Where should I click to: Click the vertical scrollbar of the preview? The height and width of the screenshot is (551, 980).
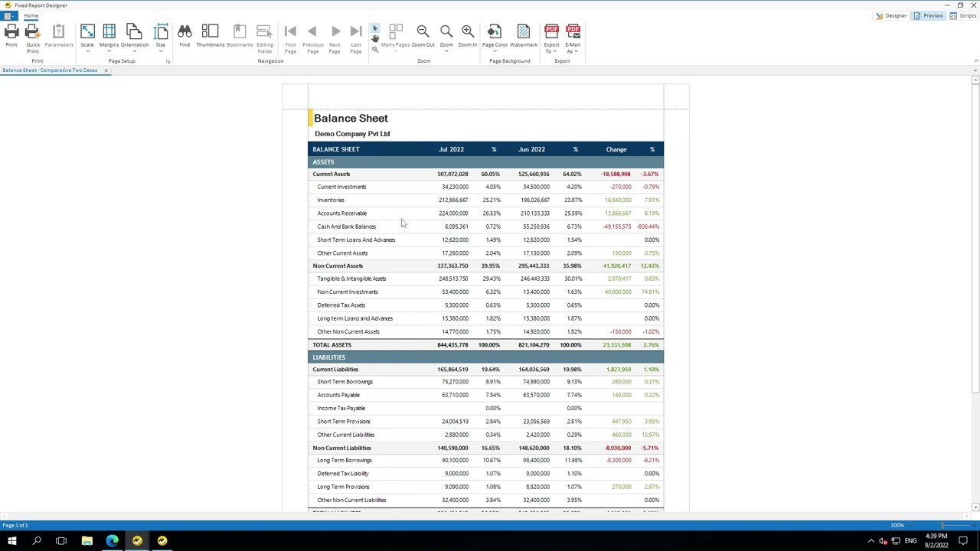click(x=975, y=237)
